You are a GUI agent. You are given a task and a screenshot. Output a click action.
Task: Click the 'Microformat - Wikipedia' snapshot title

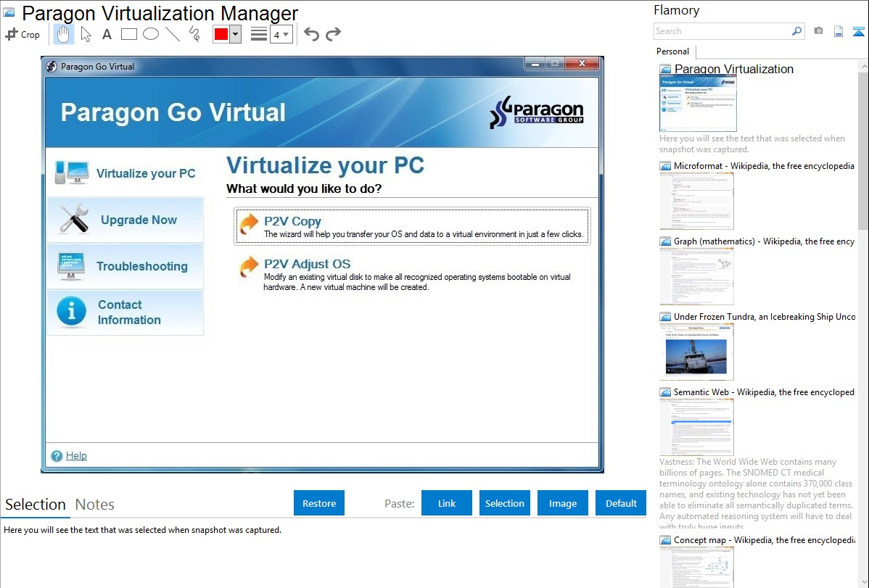pos(764,166)
